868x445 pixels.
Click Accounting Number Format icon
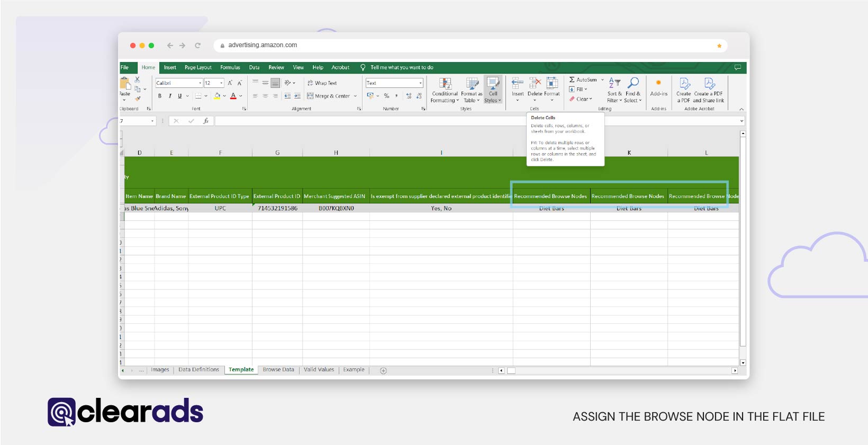click(x=370, y=96)
